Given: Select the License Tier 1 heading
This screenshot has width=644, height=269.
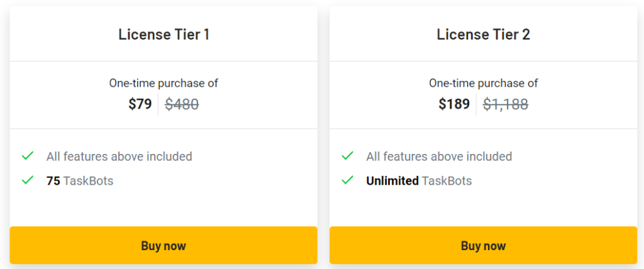Looking at the screenshot, I should pos(164,35).
